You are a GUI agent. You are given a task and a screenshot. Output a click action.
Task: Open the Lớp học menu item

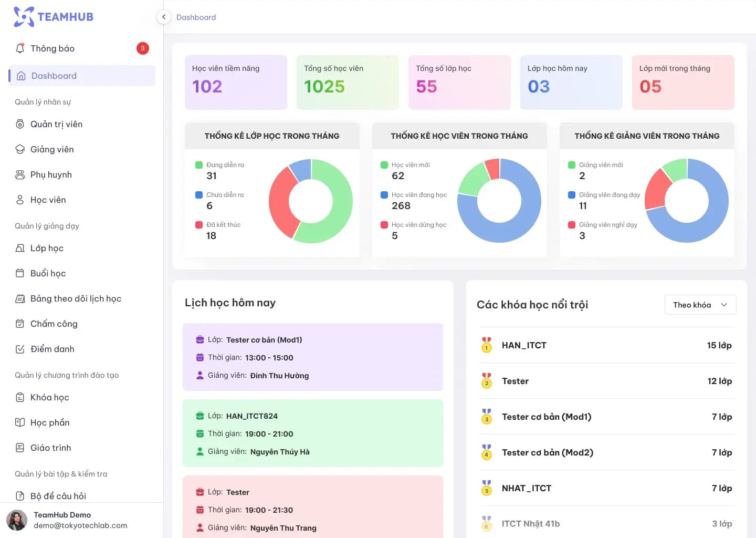tap(47, 248)
